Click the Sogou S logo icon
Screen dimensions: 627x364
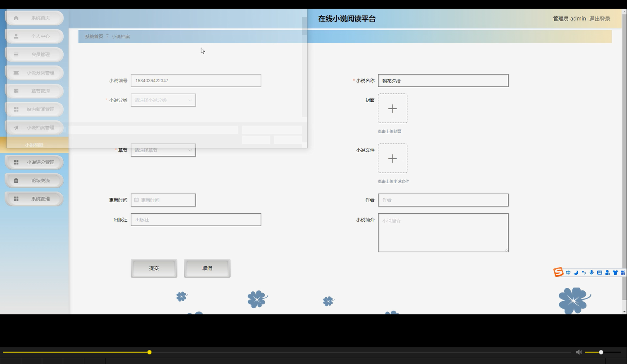[x=558, y=272]
